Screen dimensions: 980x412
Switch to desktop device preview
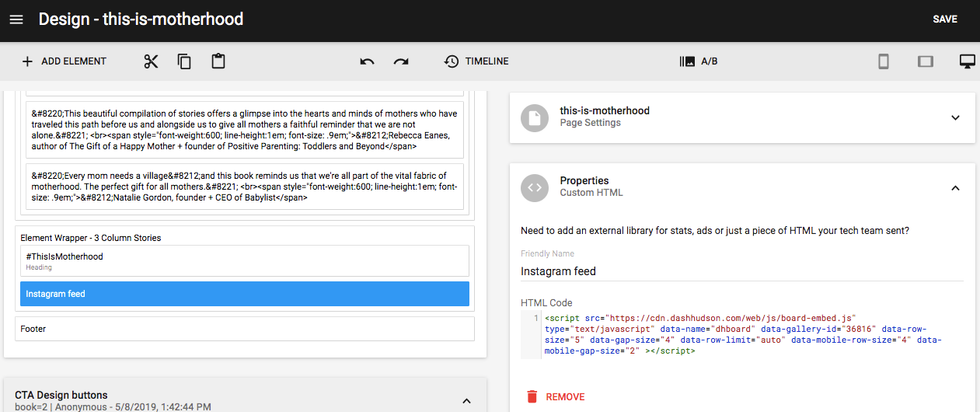966,61
